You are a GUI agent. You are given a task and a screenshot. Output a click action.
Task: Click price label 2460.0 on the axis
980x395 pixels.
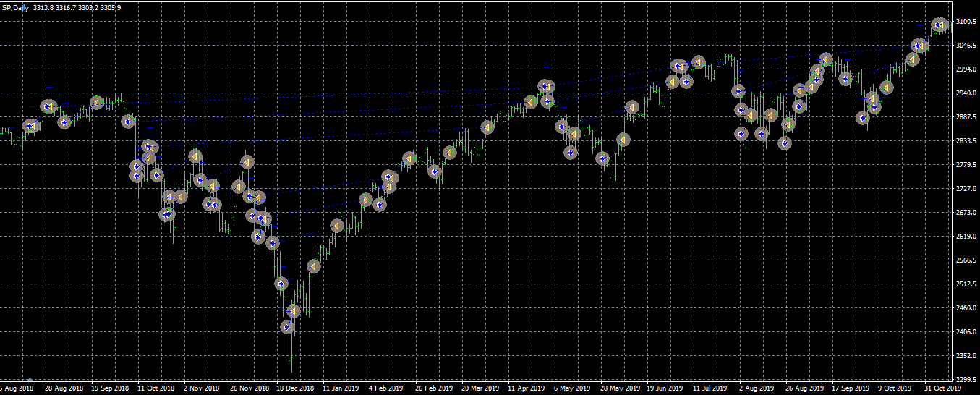[x=967, y=308]
